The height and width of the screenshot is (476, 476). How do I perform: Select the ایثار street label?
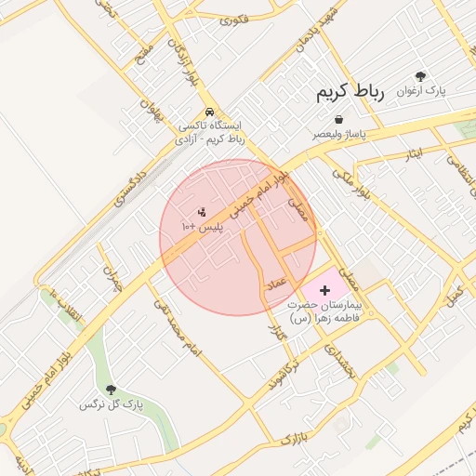click(x=415, y=155)
